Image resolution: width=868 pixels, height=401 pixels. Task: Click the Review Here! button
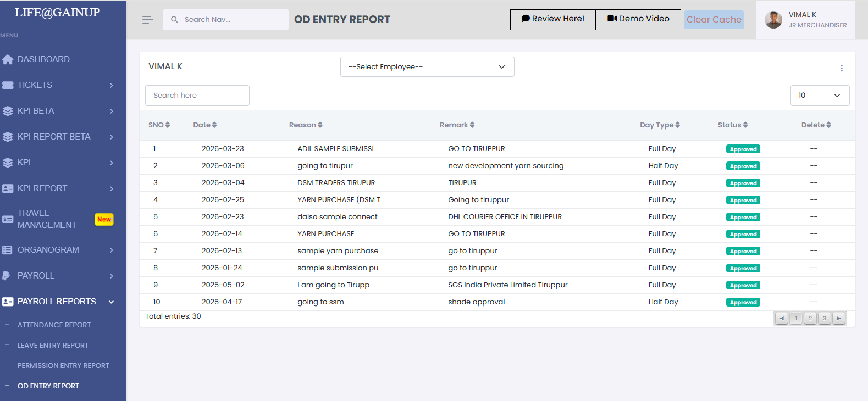pyautogui.click(x=552, y=19)
